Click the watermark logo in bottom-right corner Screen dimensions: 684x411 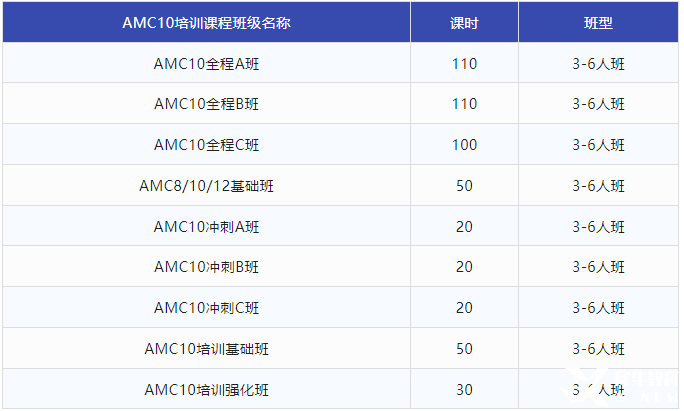[x=622, y=386]
